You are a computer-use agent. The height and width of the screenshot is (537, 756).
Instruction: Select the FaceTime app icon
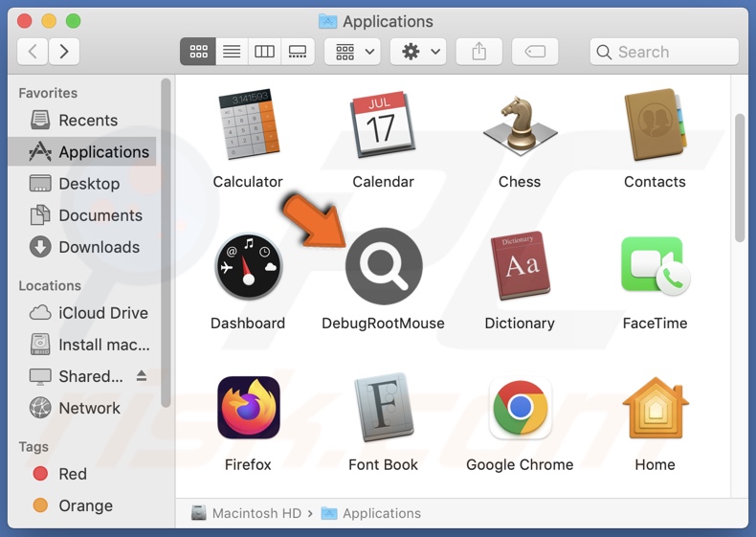[655, 266]
